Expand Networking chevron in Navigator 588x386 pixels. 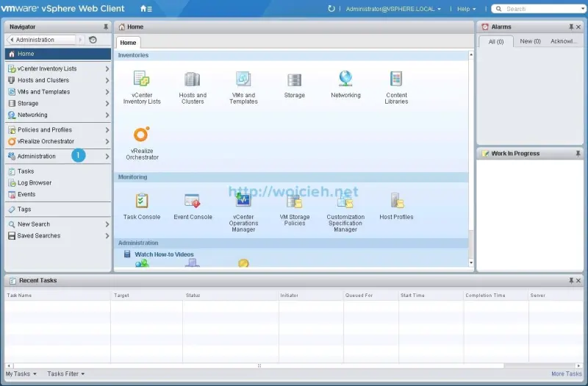point(107,115)
